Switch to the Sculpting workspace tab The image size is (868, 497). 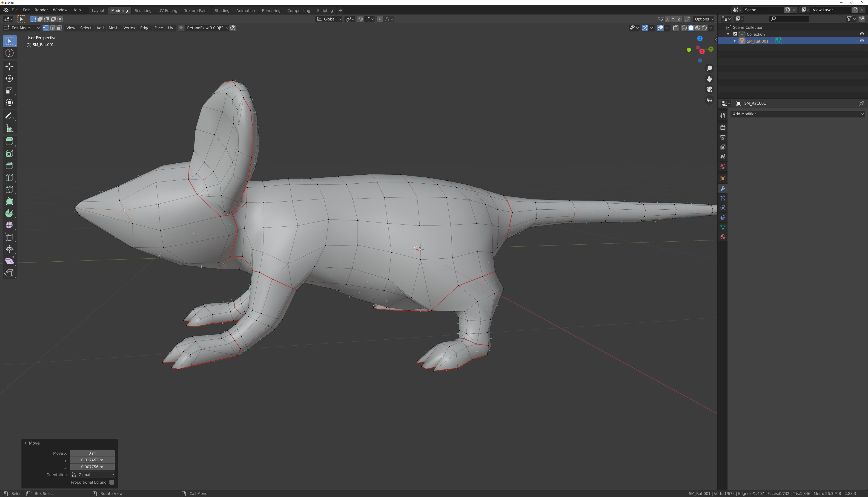click(143, 11)
